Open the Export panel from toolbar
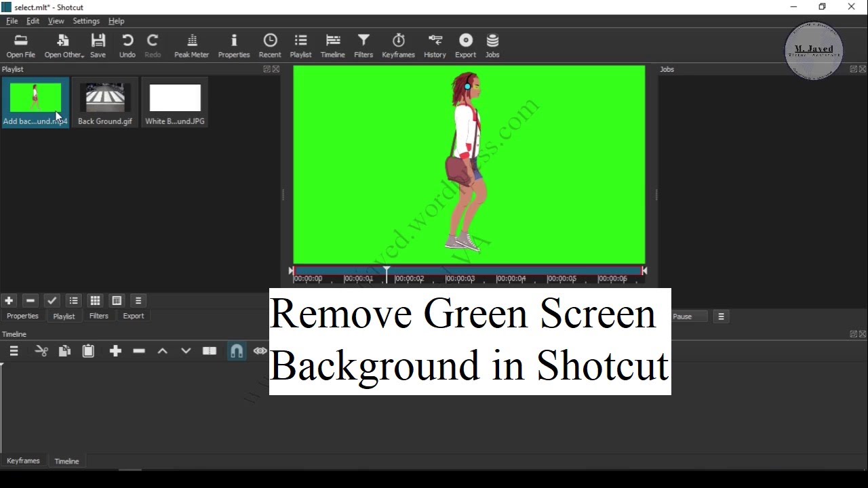The height and width of the screenshot is (488, 868). (x=466, y=45)
